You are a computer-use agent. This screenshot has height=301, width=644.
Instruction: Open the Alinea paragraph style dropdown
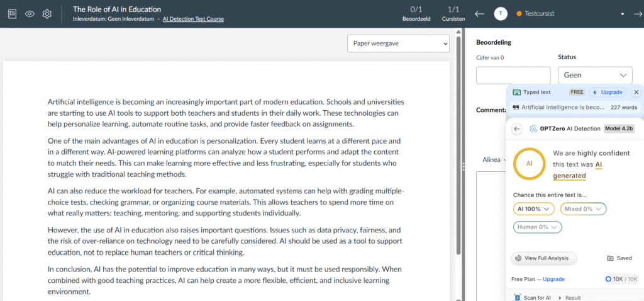(494, 159)
